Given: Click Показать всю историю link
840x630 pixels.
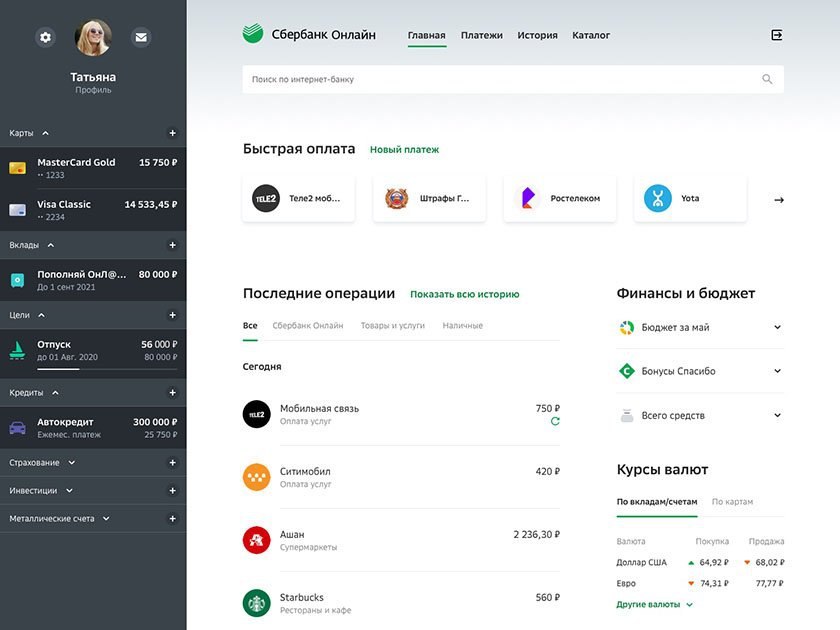Looking at the screenshot, I should (464, 294).
